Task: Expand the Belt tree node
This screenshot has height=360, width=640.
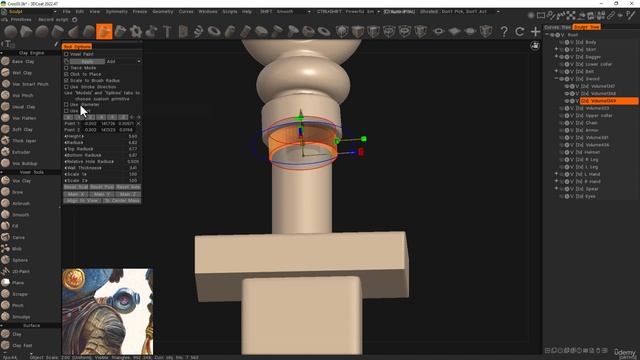Action: (556, 71)
